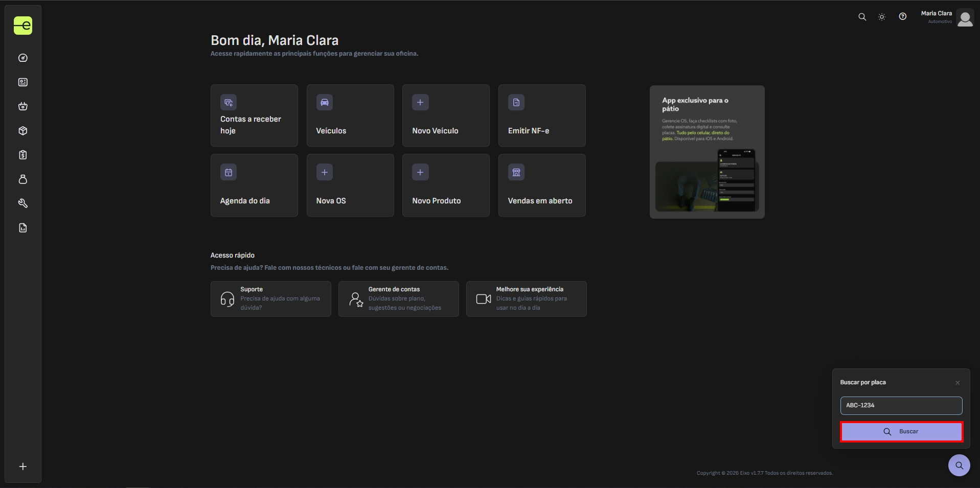Click the plus icon at sidebar bottom
980x488 pixels.
click(x=23, y=467)
